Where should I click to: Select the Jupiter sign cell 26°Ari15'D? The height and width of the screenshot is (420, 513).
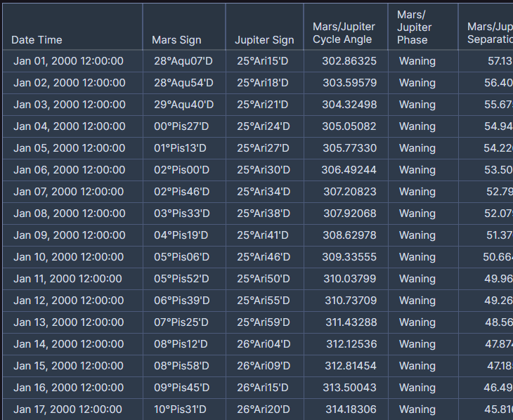coord(263,388)
